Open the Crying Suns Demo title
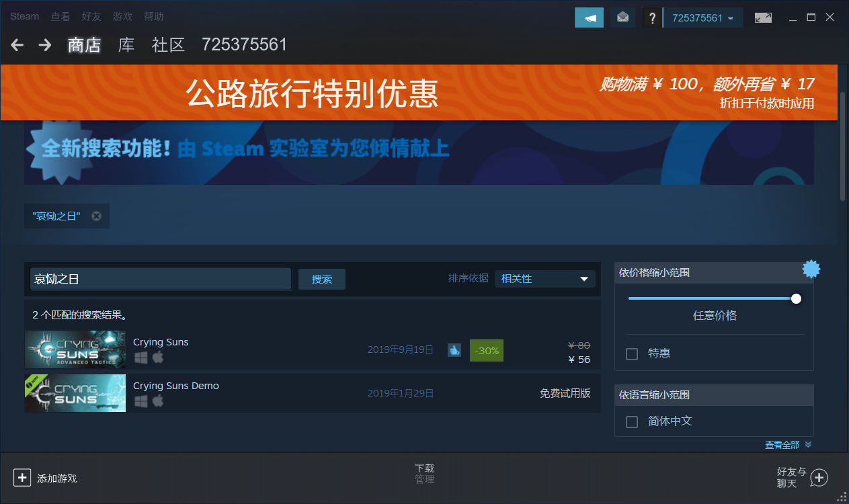The height and width of the screenshot is (504, 849). [176, 386]
